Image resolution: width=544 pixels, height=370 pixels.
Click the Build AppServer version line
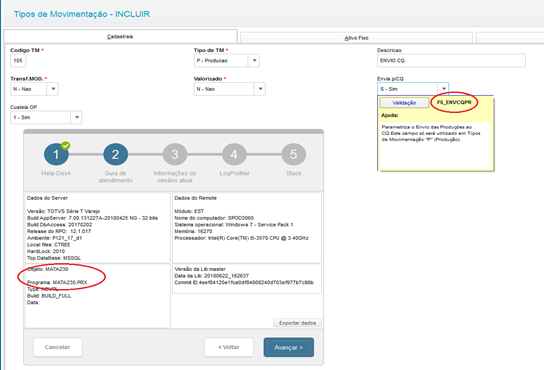pos(92,218)
